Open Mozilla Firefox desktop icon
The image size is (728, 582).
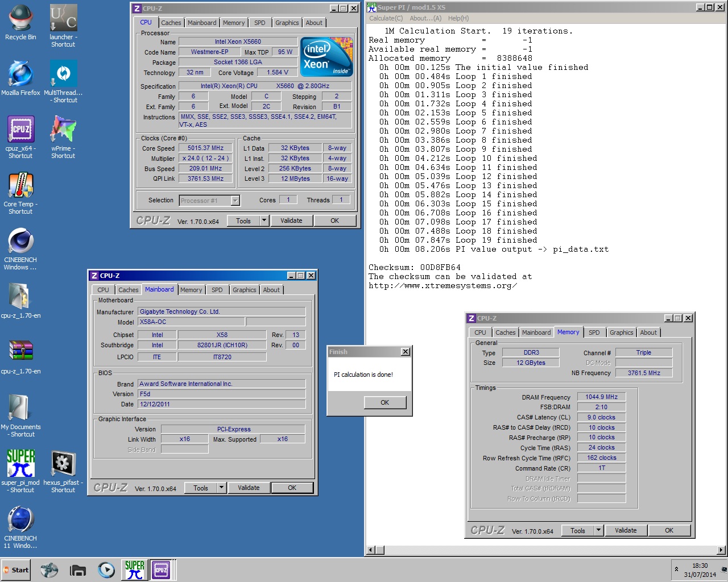coord(20,78)
